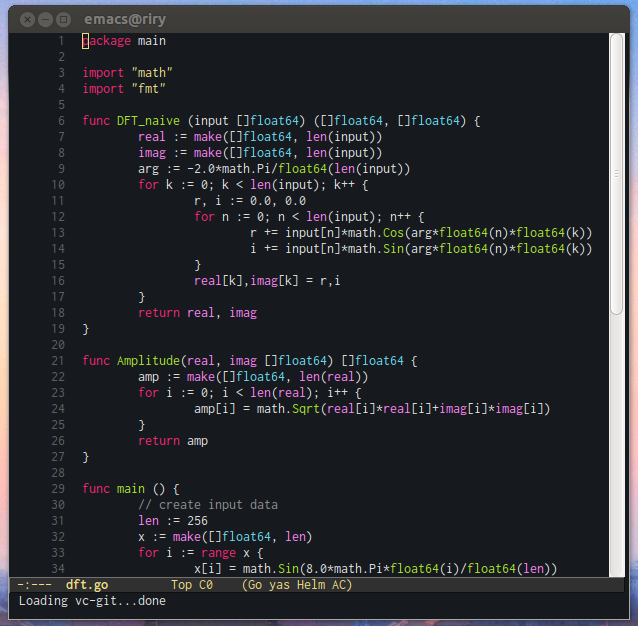Click line number 5 in margin

pos(61,105)
